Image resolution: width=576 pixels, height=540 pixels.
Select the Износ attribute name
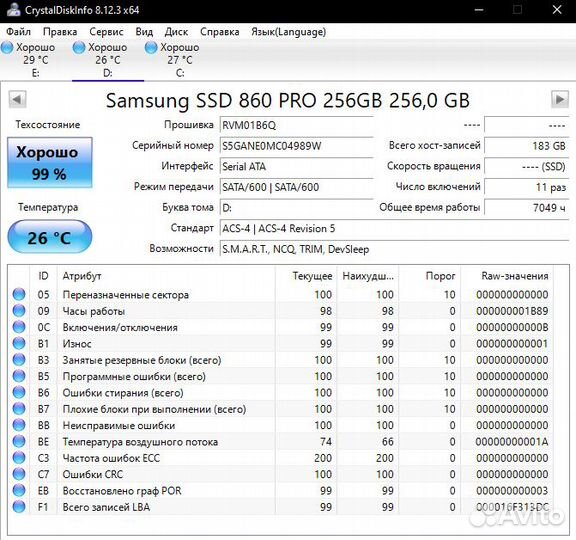(77, 344)
